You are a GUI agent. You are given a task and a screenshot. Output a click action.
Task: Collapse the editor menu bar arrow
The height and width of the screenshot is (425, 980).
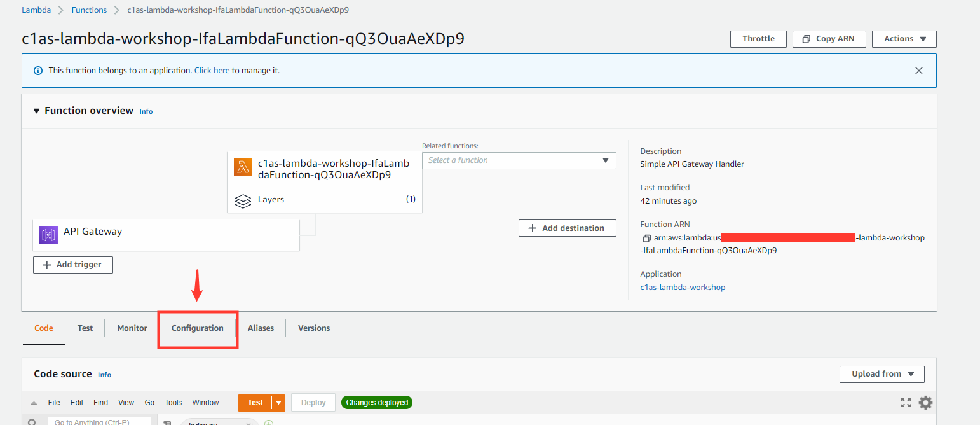click(x=34, y=403)
